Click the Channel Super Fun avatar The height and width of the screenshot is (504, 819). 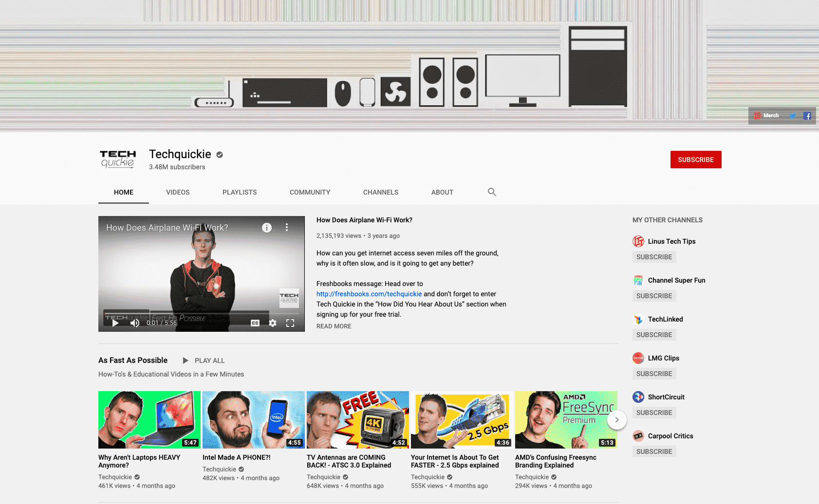[638, 280]
